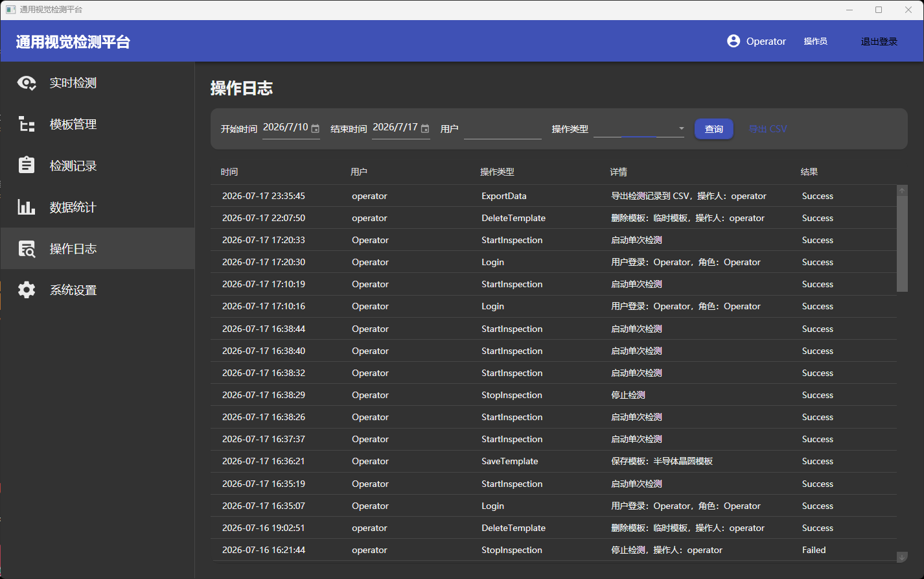Click the scroll down arrow of the log table
Screen dimensions: 924x579
(x=902, y=557)
